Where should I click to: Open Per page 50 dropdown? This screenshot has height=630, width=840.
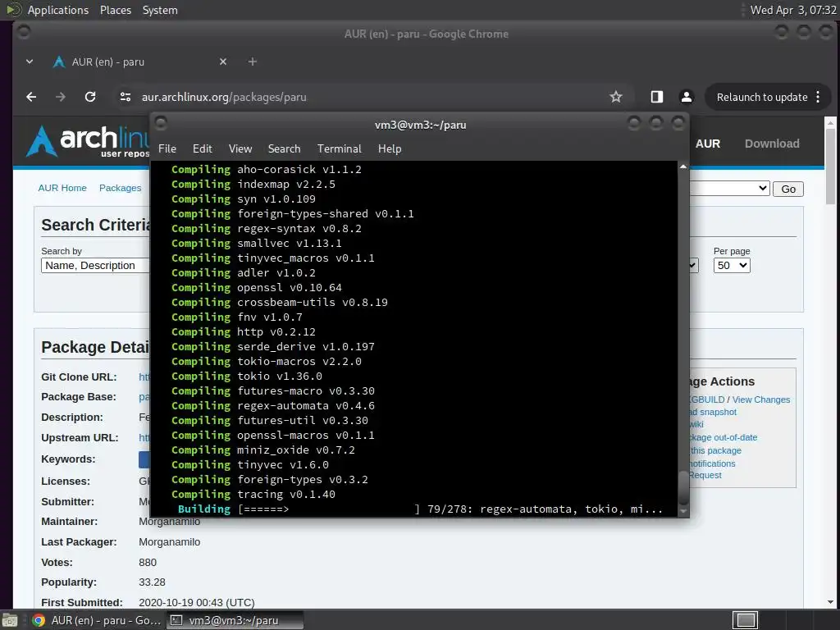point(731,265)
